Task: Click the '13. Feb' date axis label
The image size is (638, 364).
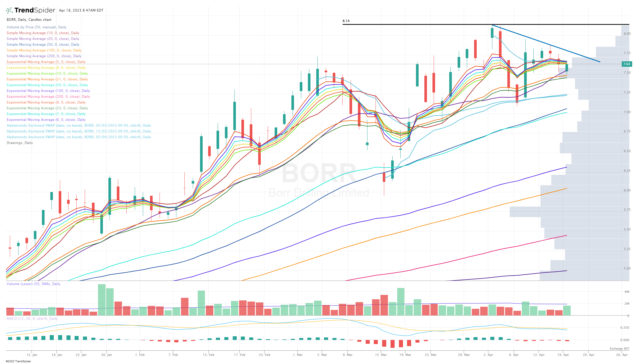Action: [208, 355]
